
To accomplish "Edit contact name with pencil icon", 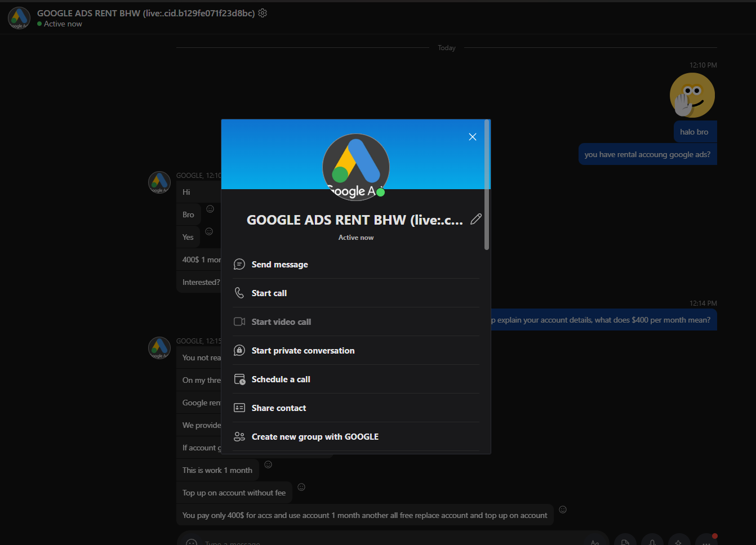I will point(476,219).
